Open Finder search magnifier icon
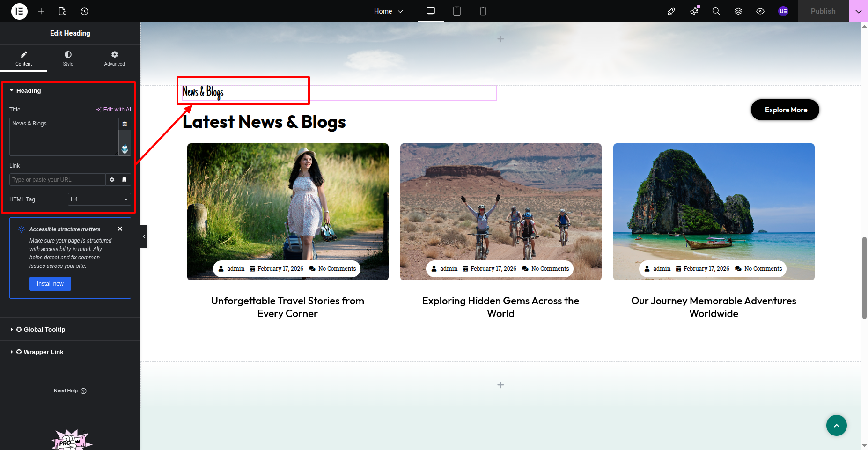 coord(716,11)
